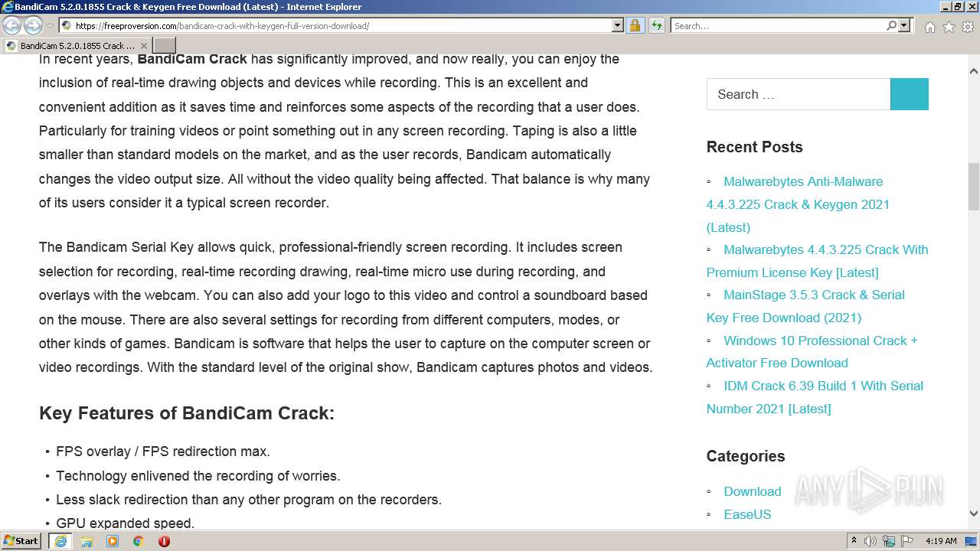The image size is (980, 551).
Task: Click the page scrollbar down arrow
Action: pyautogui.click(x=973, y=514)
